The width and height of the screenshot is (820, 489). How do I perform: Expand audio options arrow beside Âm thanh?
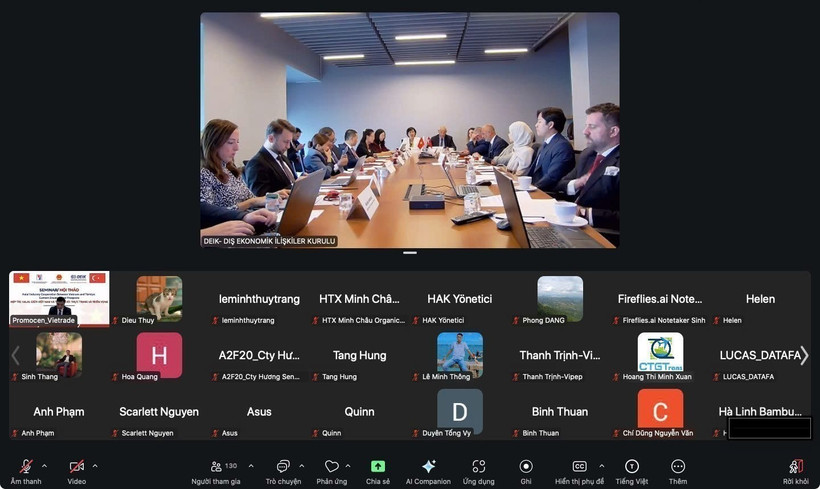coord(44,465)
